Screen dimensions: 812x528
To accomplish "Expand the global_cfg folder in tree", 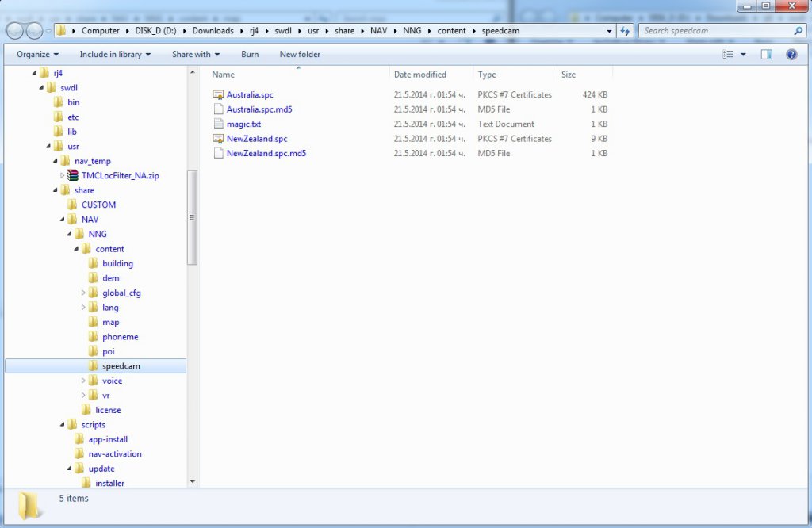I will point(83,293).
